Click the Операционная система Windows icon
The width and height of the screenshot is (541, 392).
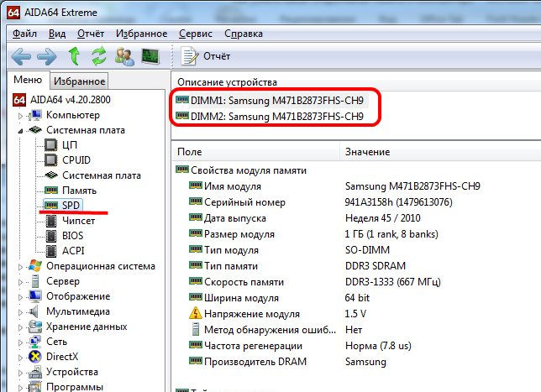click(35, 266)
